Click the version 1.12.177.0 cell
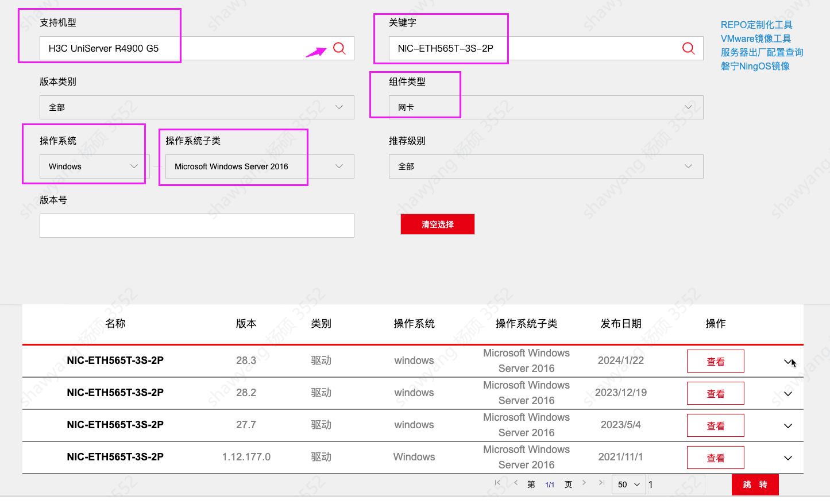Screen dimensions: 830x504 tap(246, 457)
